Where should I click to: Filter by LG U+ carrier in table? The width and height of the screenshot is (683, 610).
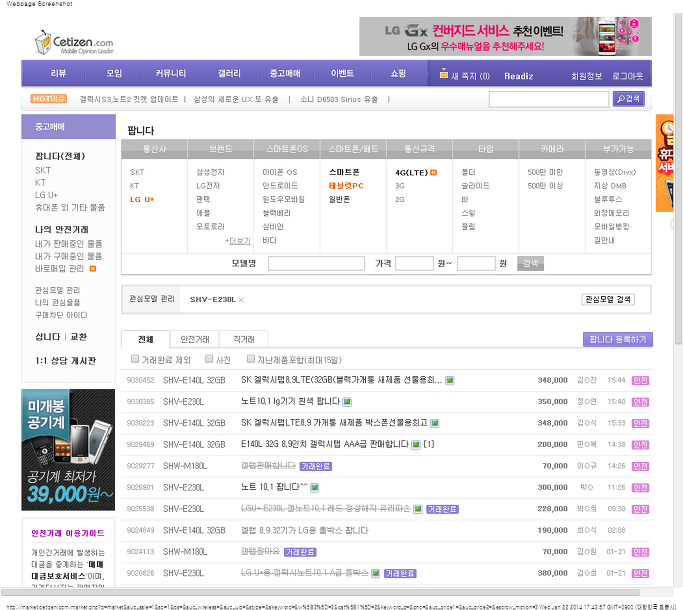click(x=142, y=200)
